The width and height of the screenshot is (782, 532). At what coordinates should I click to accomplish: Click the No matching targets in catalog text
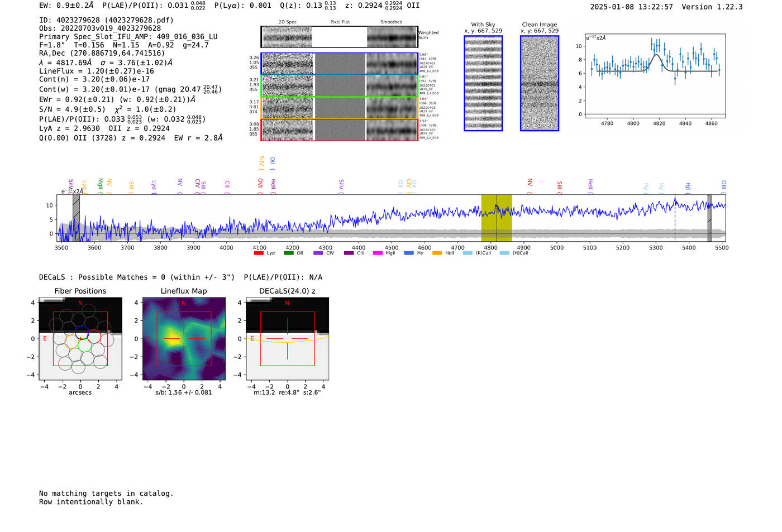106,493
